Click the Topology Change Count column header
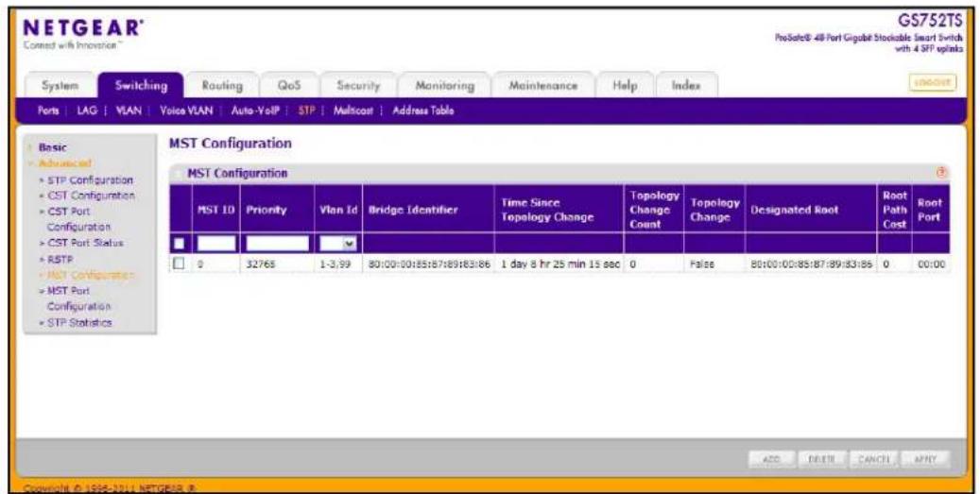Viewport: 980px width, 494px height. click(x=654, y=210)
